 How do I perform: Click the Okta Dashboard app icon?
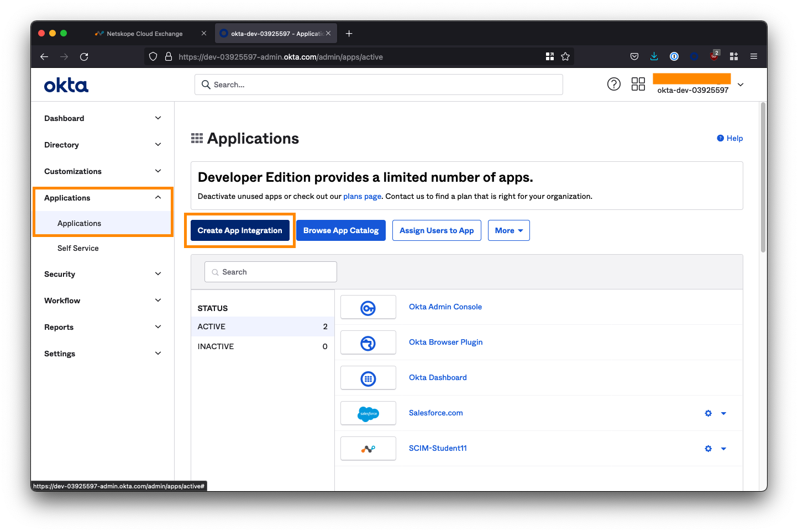pyautogui.click(x=368, y=378)
